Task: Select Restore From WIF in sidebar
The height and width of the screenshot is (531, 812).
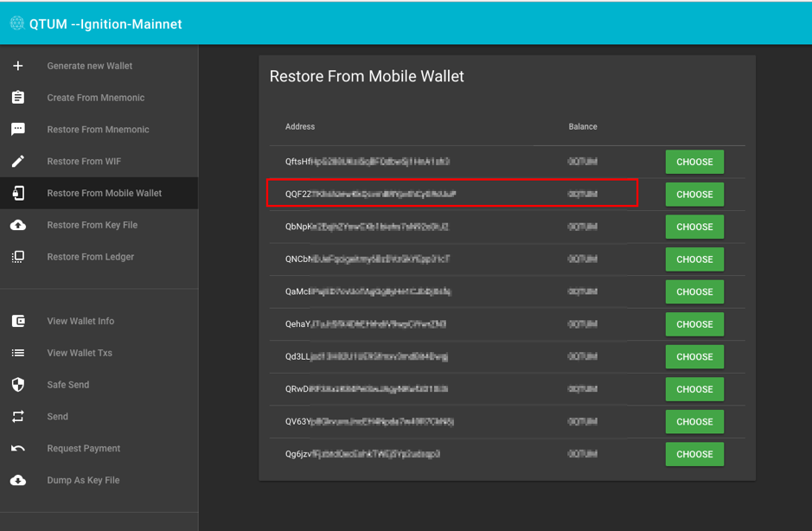Action: tap(84, 161)
